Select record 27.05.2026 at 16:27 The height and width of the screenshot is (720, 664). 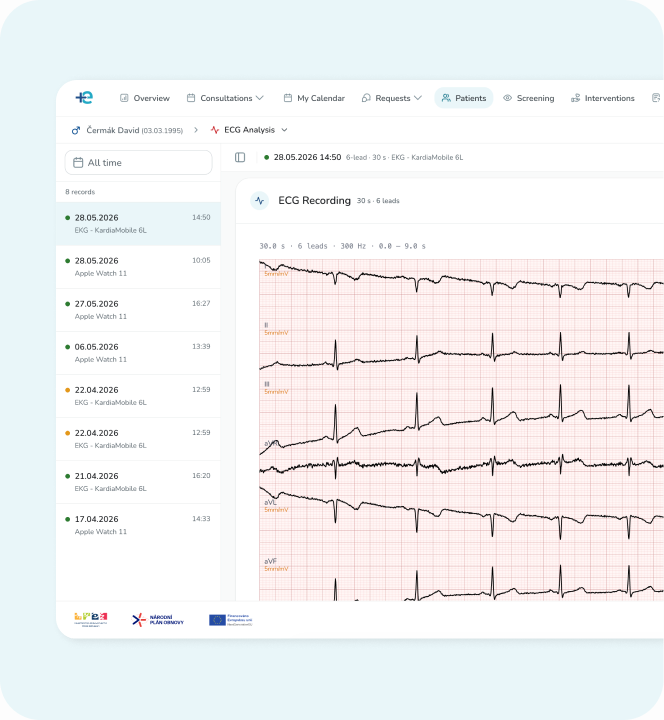[x=138, y=310]
